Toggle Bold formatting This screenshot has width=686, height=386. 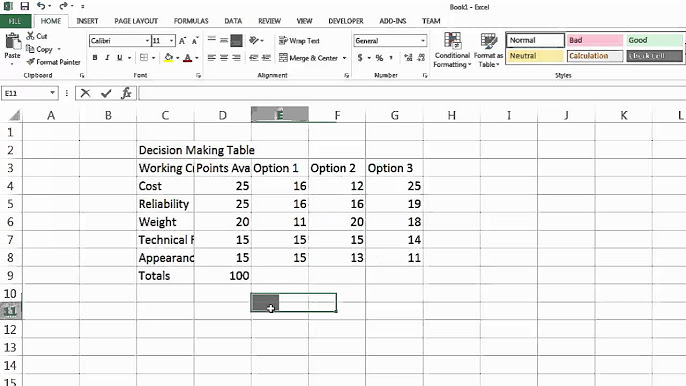pyautogui.click(x=95, y=58)
